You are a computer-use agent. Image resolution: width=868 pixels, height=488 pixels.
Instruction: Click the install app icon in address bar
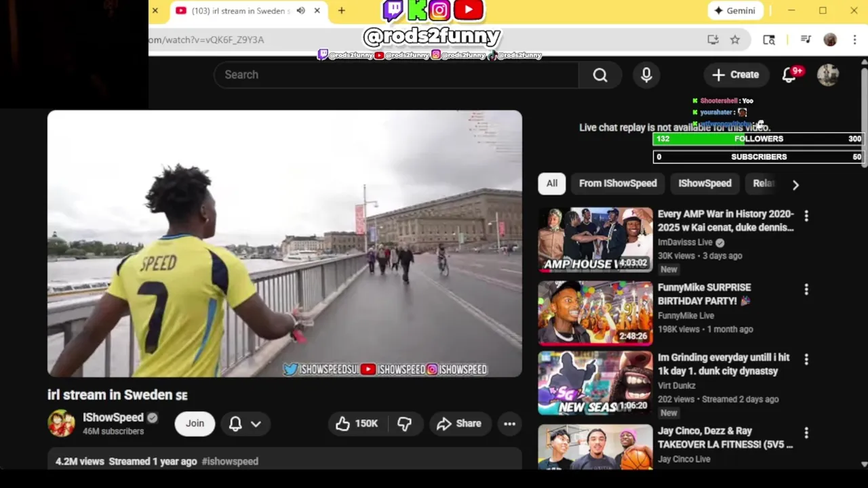(713, 40)
